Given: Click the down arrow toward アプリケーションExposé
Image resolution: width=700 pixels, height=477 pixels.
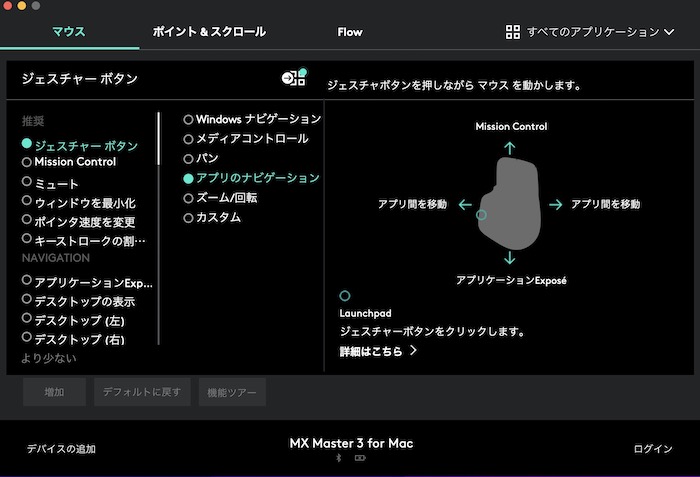Looking at the screenshot, I should tap(510, 258).
